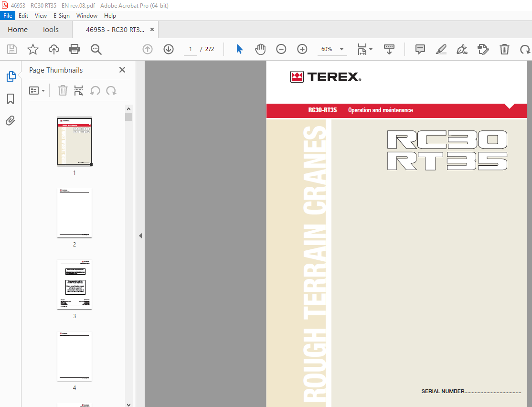Open the Bookmarks sidebar icon
532x407 pixels.
point(11,99)
